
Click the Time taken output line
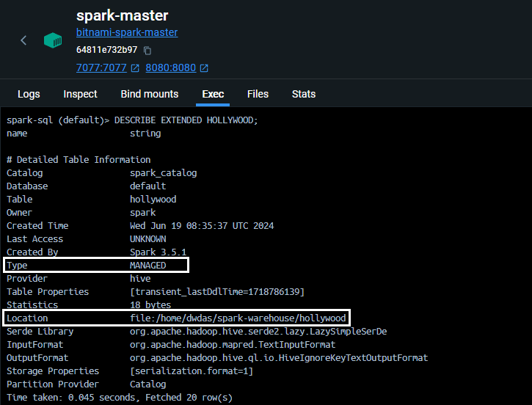click(120, 398)
